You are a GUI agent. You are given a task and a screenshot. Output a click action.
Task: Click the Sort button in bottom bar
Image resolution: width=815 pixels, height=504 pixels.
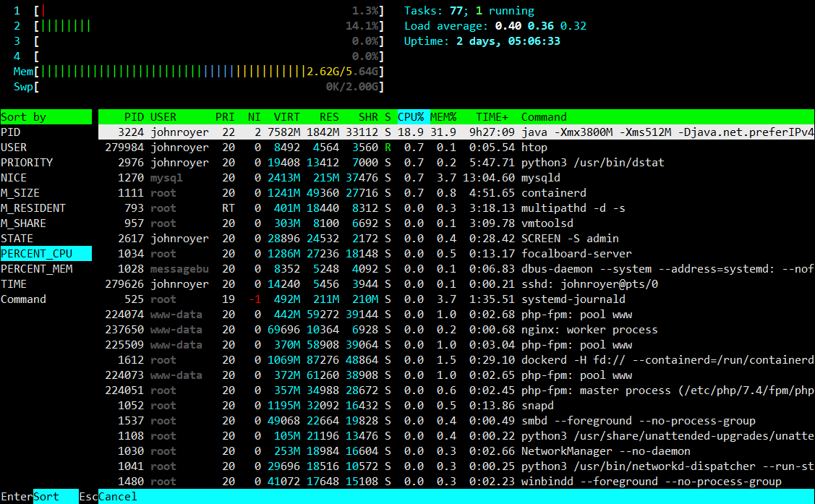56,497
